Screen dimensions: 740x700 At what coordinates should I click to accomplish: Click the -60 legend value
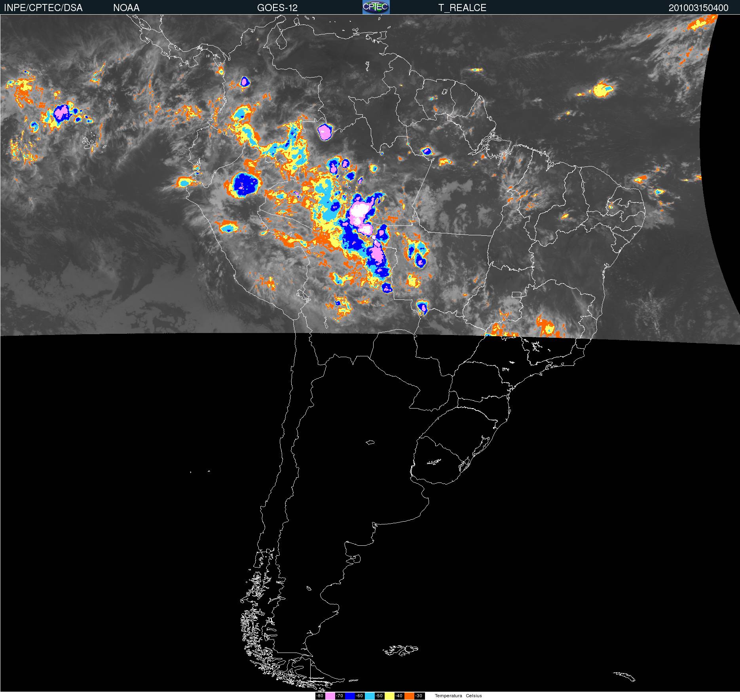[x=359, y=696]
